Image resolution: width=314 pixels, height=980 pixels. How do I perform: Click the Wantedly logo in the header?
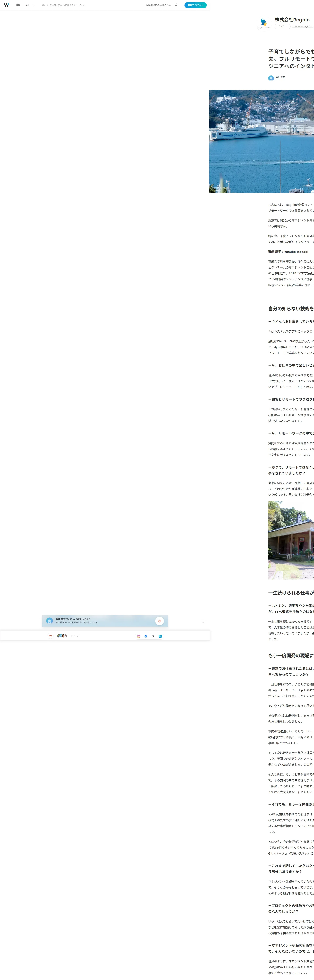[7, 5]
